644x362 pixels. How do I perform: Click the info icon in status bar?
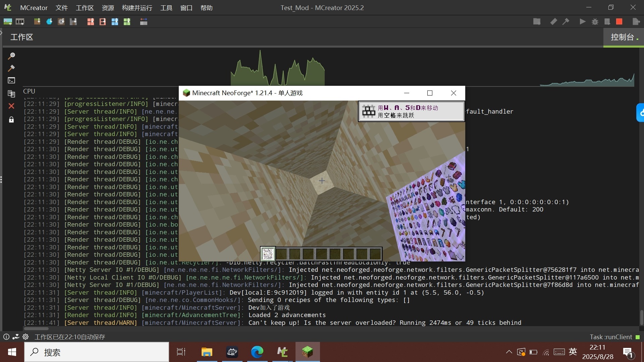point(6,337)
